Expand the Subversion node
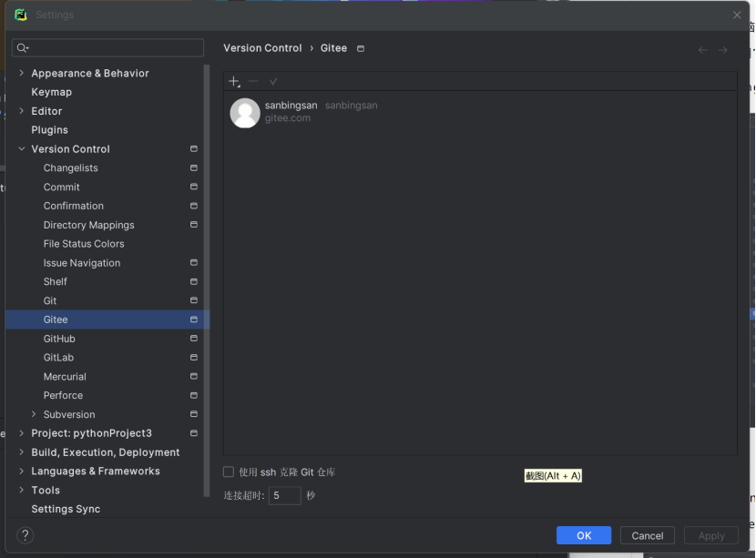 coord(34,414)
